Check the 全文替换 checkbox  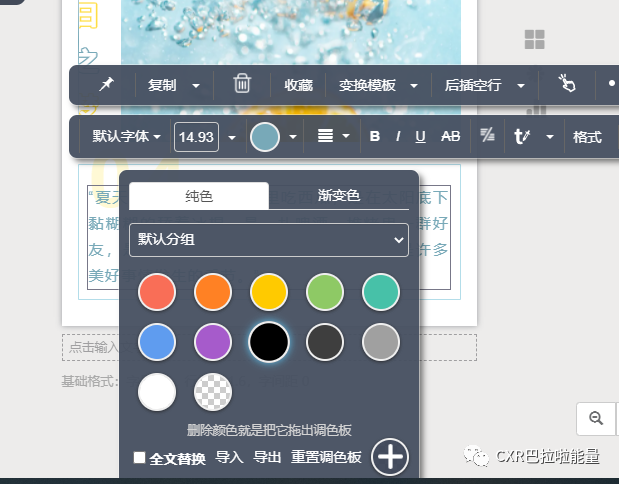(x=139, y=457)
